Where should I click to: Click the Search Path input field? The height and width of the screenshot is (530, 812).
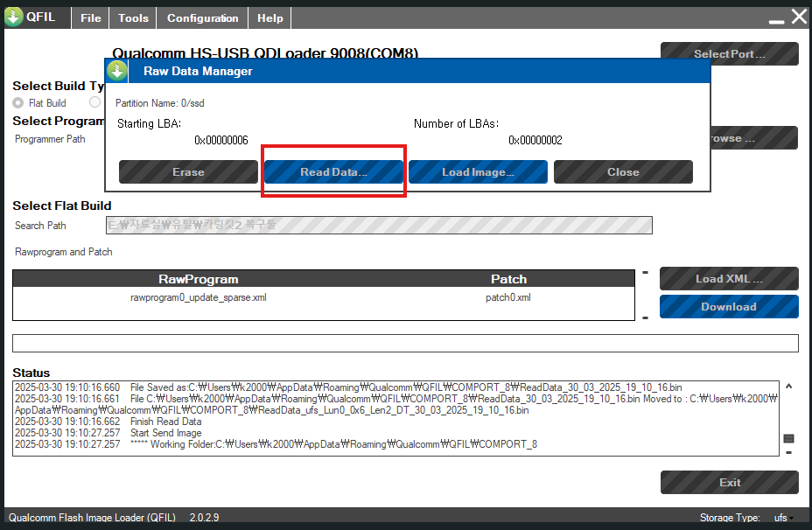pos(379,225)
